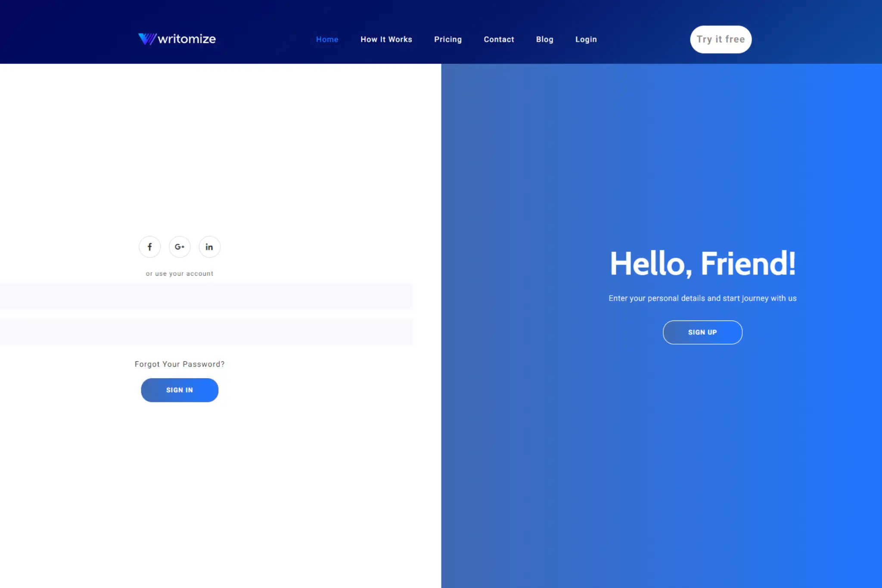This screenshot has width=882, height=588.
Task: Click the Try it free button
Action: point(720,39)
